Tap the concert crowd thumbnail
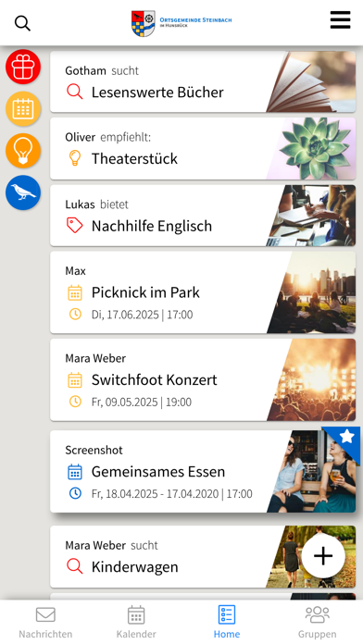Viewport: 363px width, 644px height. [x=311, y=379]
